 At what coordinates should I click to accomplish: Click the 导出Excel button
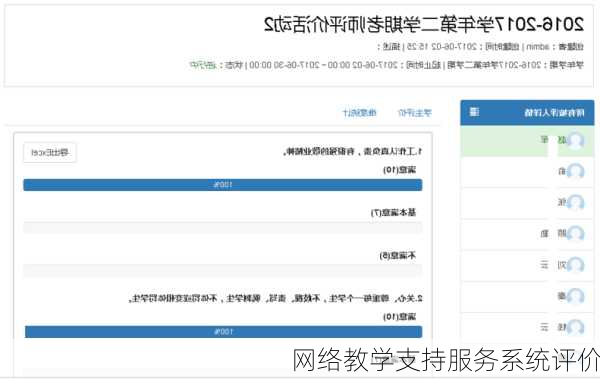(x=50, y=152)
